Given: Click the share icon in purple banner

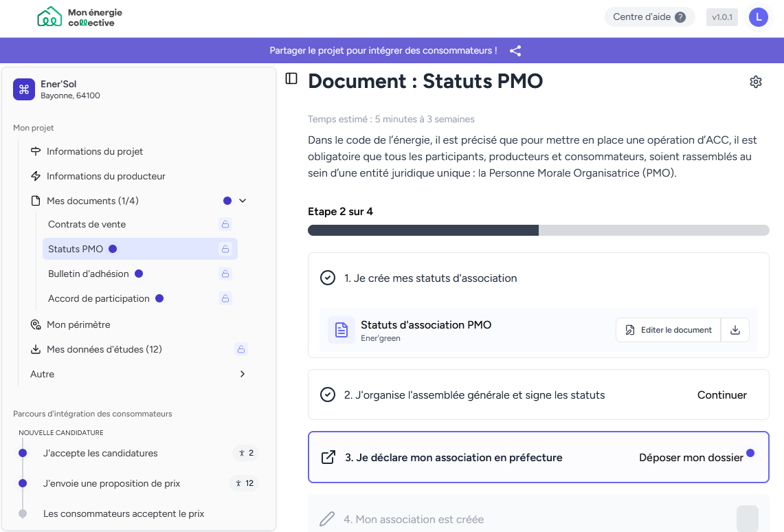Looking at the screenshot, I should click(x=515, y=51).
